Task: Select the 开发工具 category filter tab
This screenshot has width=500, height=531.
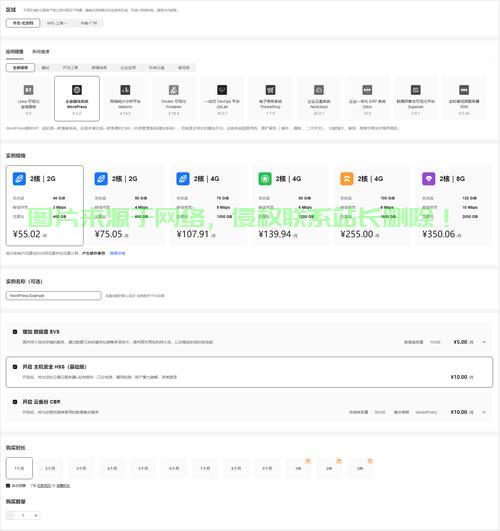Action: 70,68
